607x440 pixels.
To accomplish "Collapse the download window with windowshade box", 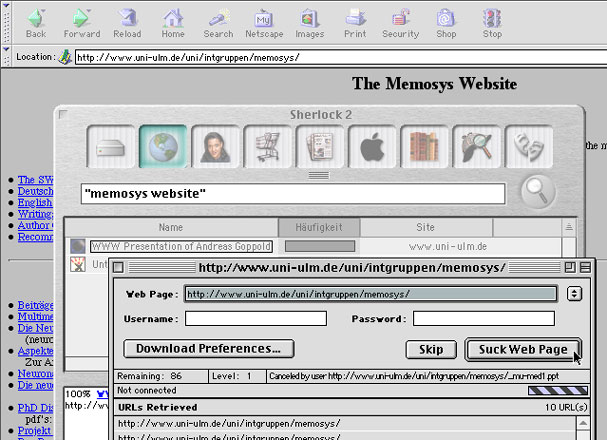I will point(585,268).
